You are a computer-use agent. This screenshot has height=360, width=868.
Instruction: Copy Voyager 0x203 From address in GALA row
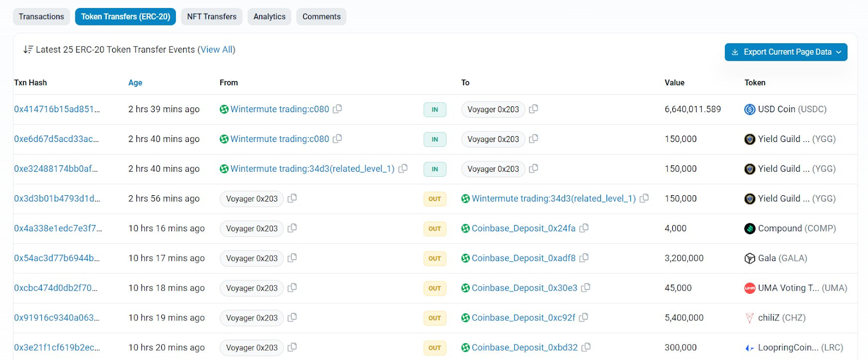[x=292, y=258]
